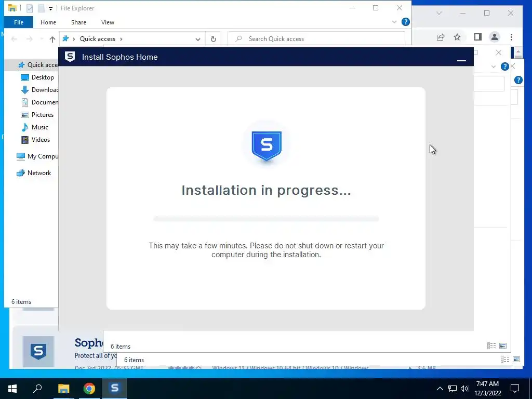Switch to the Share ribbon tab
The image size is (532, 399).
pos(78,22)
